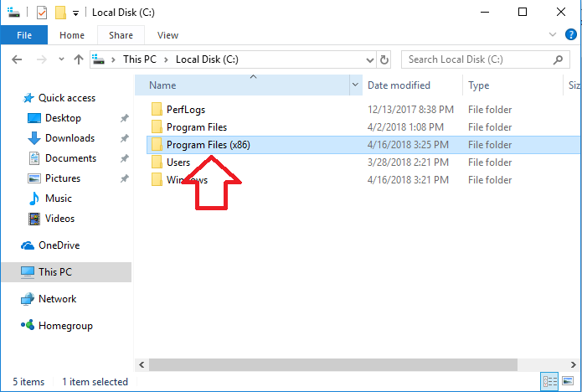Click the pin icon next to Downloads
This screenshot has width=582, height=392.
(x=124, y=138)
